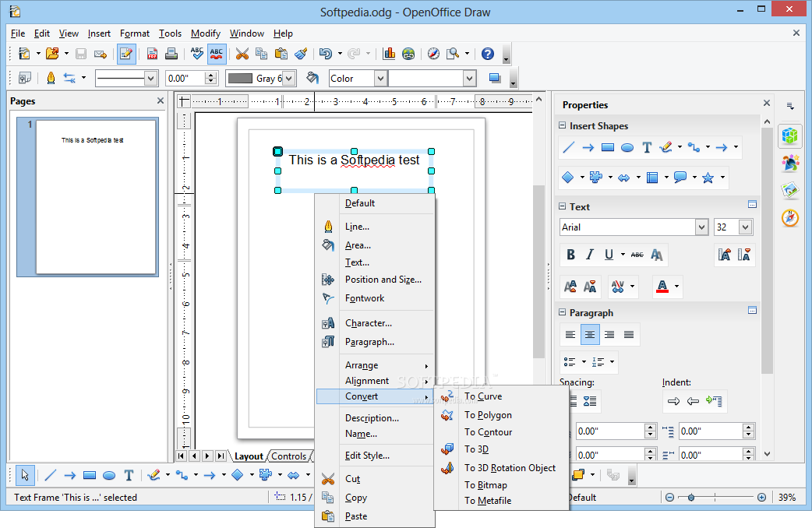Image resolution: width=812 pixels, height=528 pixels.
Task: Click the Chart insert icon
Action: (x=389, y=54)
